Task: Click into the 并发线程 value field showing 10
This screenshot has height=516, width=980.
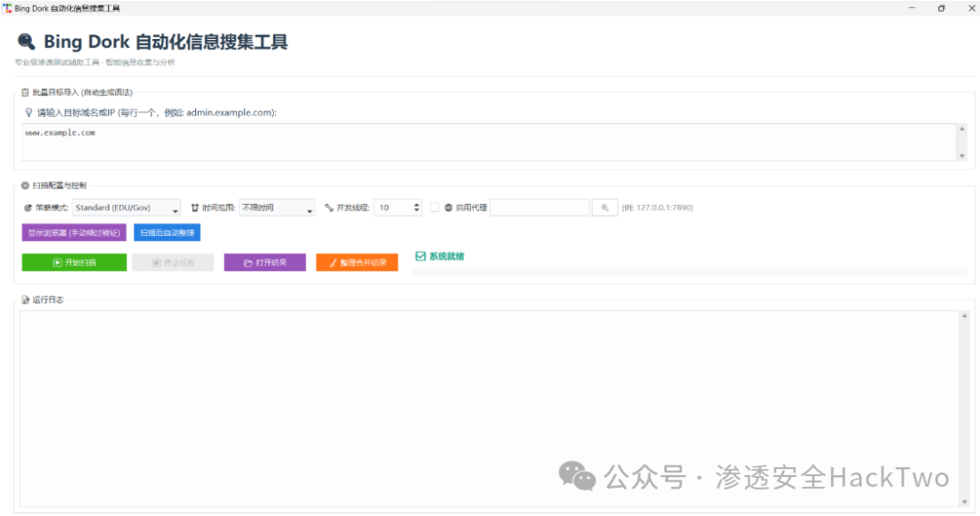Action: (x=393, y=208)
